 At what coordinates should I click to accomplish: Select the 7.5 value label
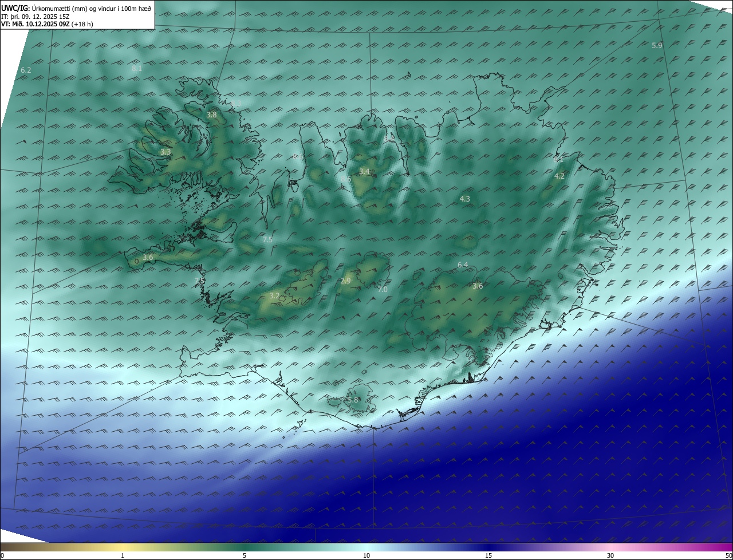267,239
